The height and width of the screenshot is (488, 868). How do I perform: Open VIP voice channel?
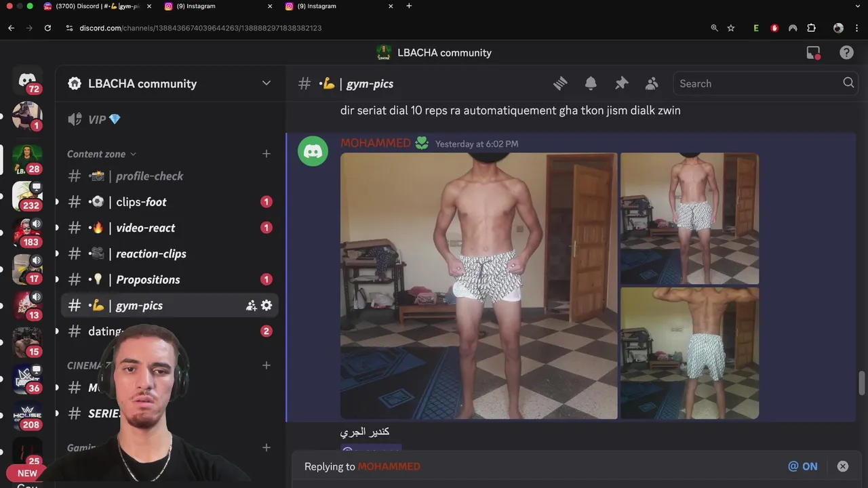point(170,120)
